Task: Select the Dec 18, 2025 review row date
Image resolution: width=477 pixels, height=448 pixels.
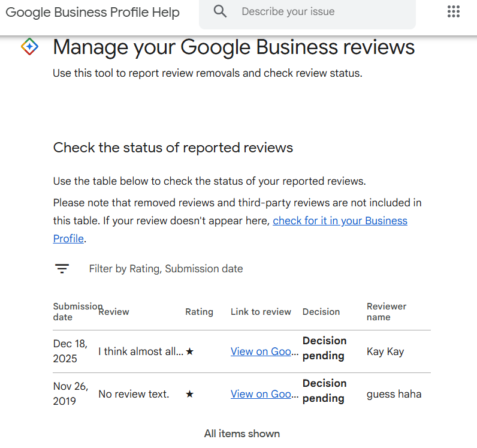Action: coord(70,351)
